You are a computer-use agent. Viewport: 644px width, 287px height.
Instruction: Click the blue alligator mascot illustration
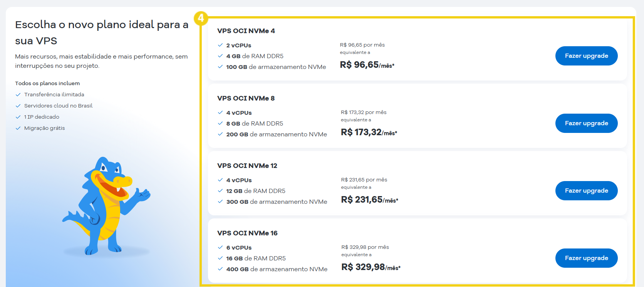click(106, 206)
